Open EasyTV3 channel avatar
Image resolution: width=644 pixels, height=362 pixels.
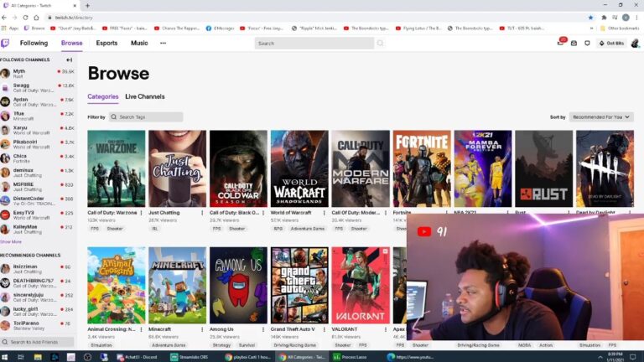point(5,215)
